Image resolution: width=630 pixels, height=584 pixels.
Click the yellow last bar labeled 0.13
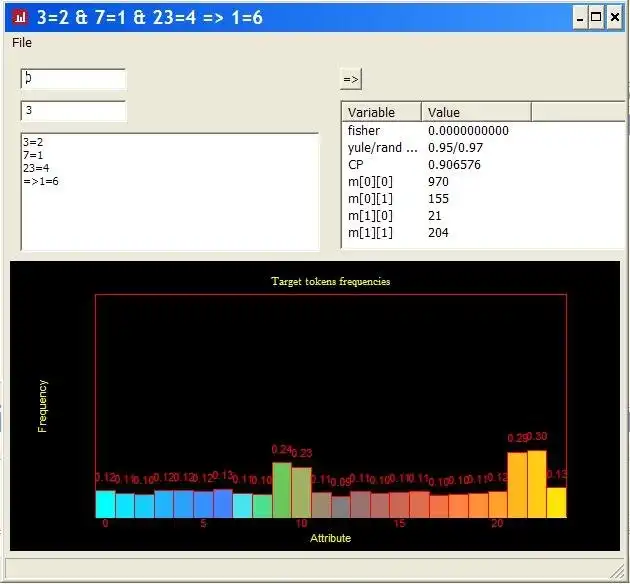point(556,503)
